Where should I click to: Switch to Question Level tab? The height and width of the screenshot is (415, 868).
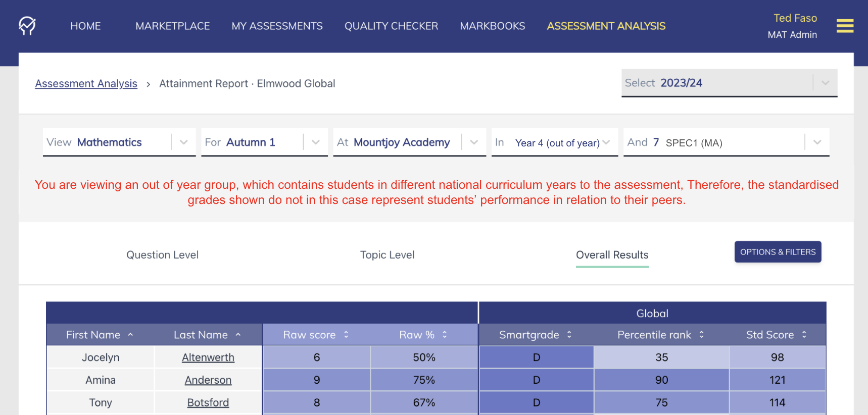[162, 255]
